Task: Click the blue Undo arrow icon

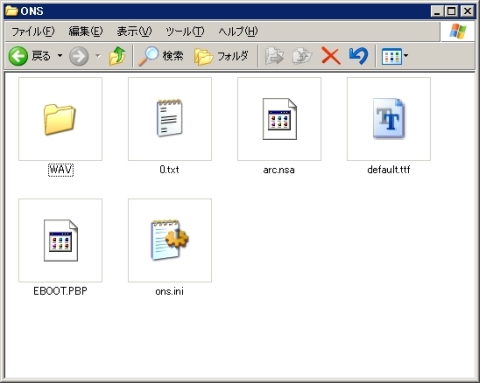Action: point(359,56)
